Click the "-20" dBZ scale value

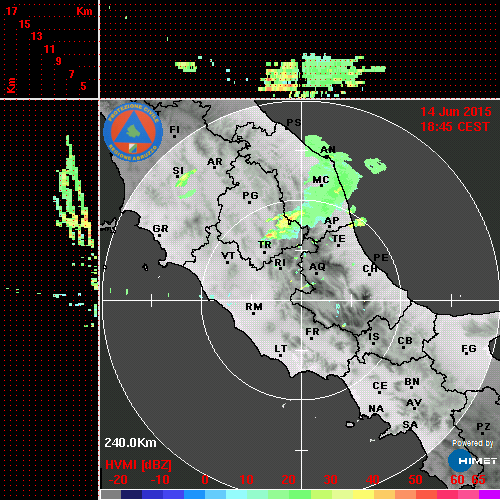pos(118,480)
